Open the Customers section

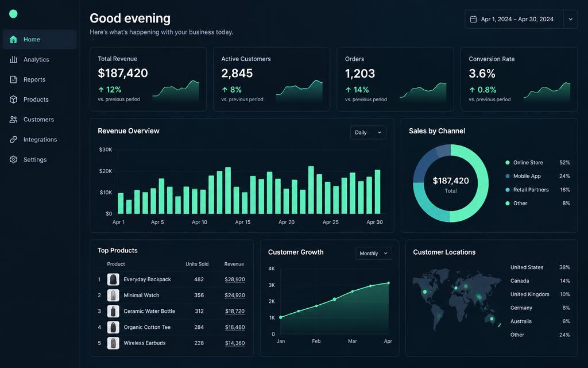click(x=40, y=120)
